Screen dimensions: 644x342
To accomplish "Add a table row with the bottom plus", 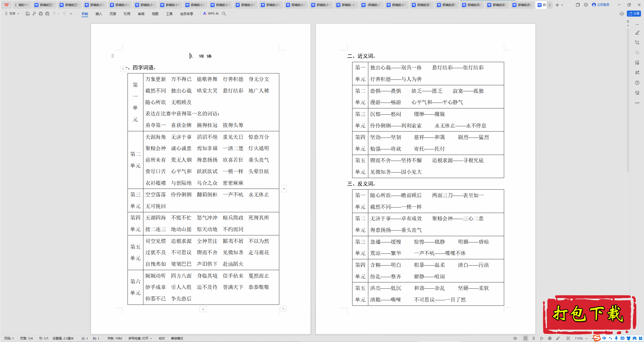I will (x=203, y=309).
